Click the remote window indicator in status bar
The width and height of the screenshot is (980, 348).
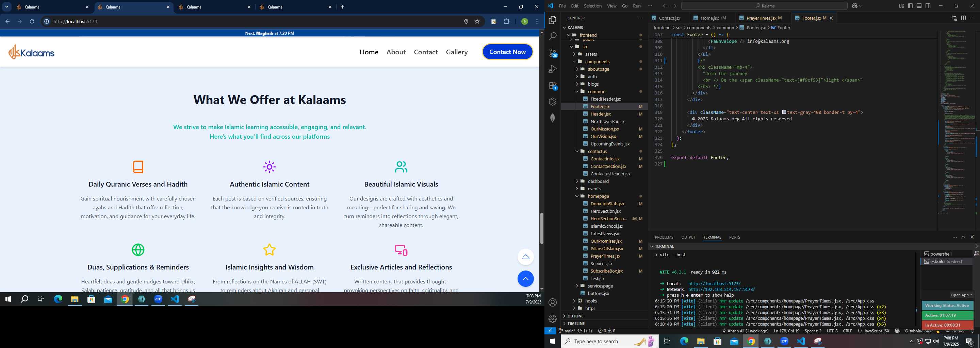550,331
